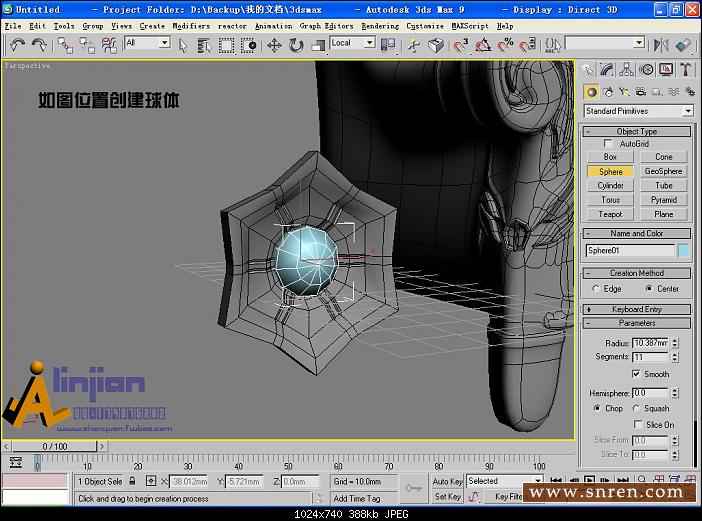The image size is (702, 521).
Task: Open the Modifiers menu
Action: [x=191, y=26]
